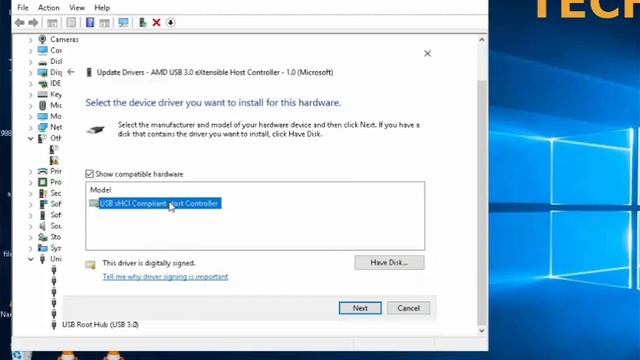Viewport: 640px width, 360px height.
Task: Open the Action menu
Action: (x=48, y=7)
